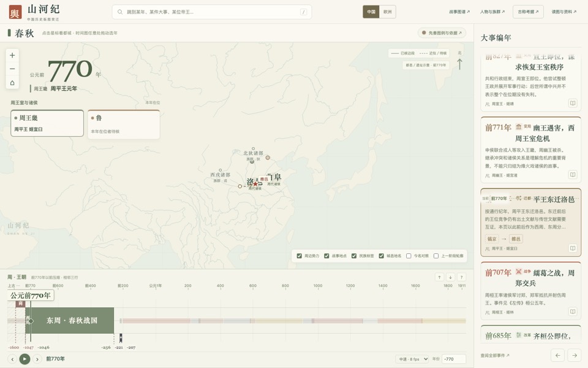This screenshot has width=588, height=368.
Task: Enable 上一阶段轮廓 checkbox
Action: 436,256
